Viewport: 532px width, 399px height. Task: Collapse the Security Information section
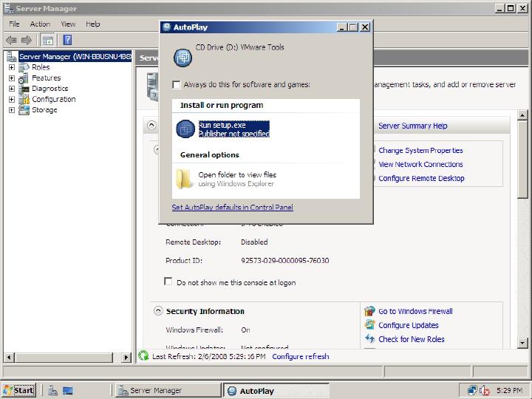158,310
